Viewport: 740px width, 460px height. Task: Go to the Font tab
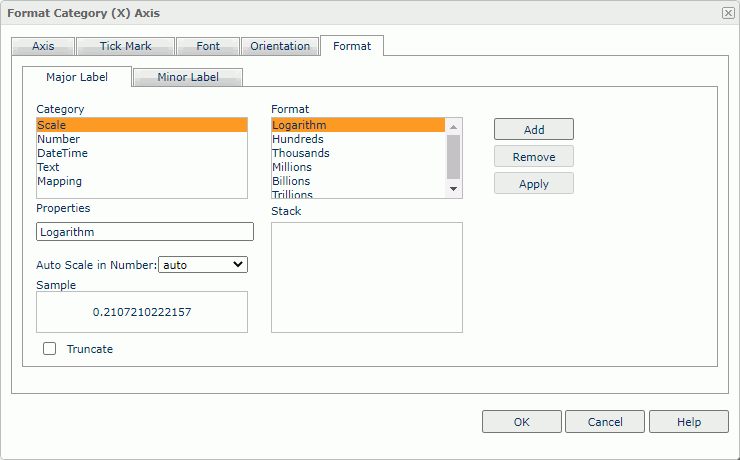tap(208, 46)
